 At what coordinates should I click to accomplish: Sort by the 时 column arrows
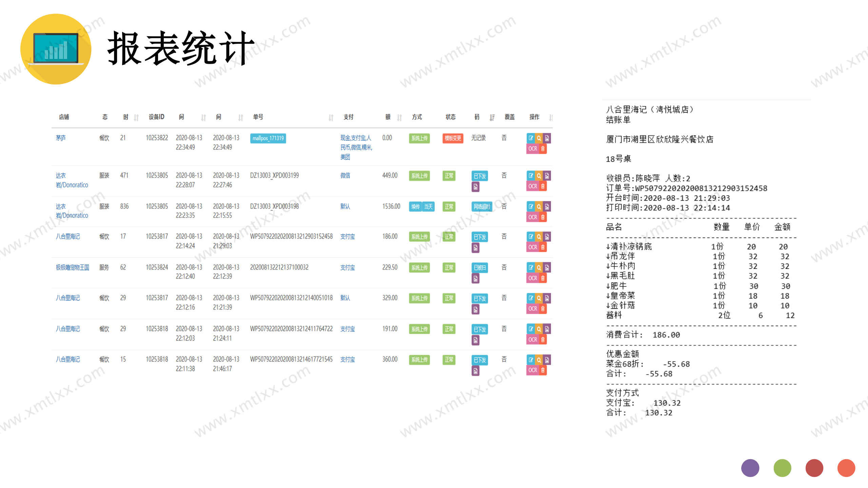pos(136,118)
